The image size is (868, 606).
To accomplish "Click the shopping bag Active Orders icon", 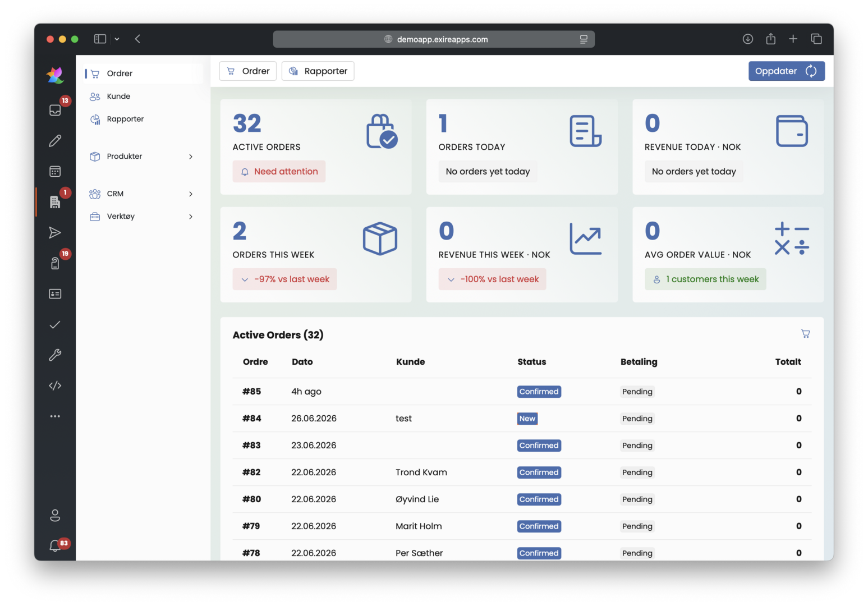I will 382,131.
